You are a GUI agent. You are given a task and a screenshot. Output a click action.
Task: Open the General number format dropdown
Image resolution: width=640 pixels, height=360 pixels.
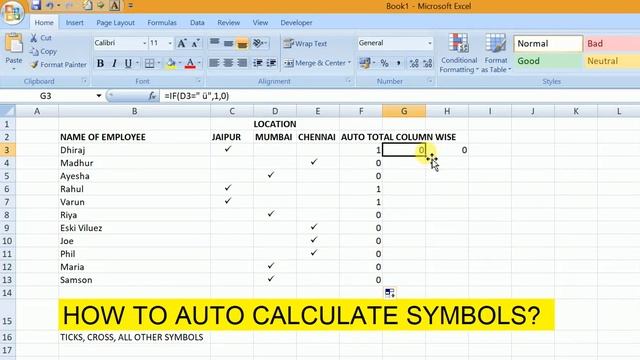(429, 43)
